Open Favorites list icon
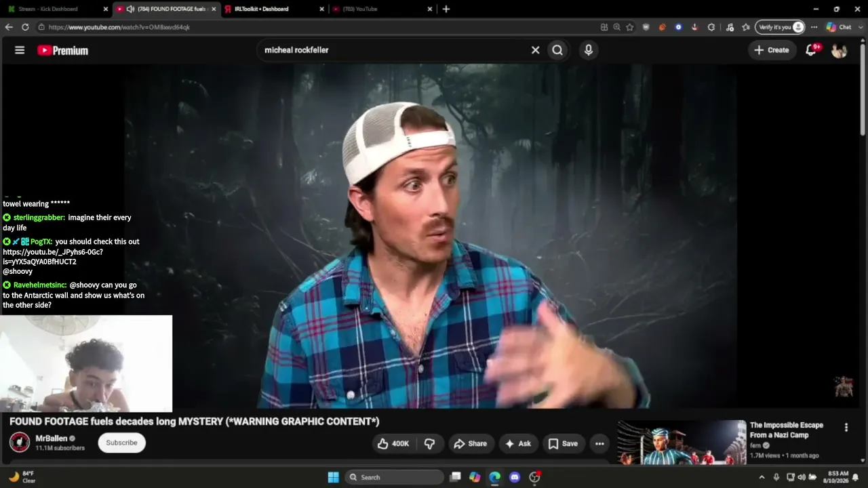This screenshot has height=488, width=868. click(746, 27)
